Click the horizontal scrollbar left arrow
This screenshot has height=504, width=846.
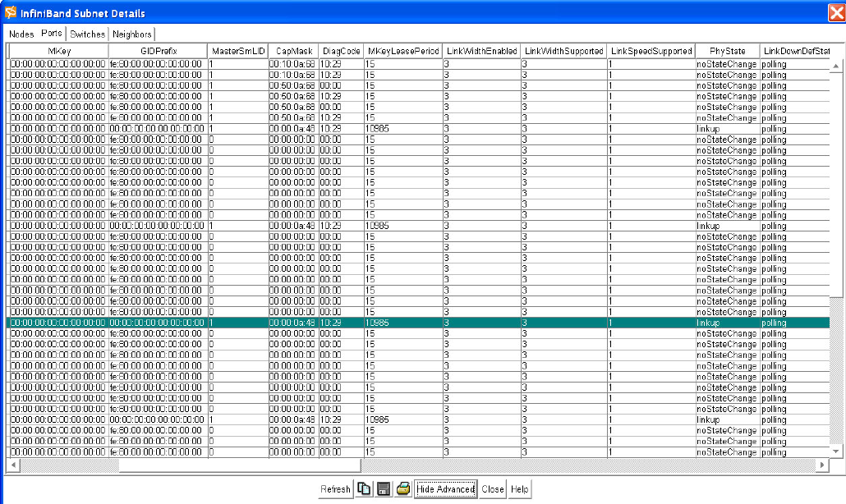click(x=13, y=465)
